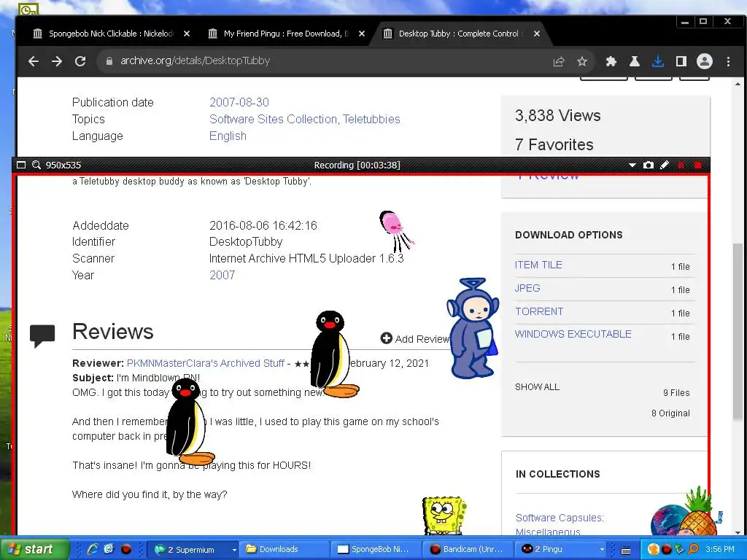Close the My Friend Pingu tab
This screenshot has width=747, height=560.
coord(362,34)
